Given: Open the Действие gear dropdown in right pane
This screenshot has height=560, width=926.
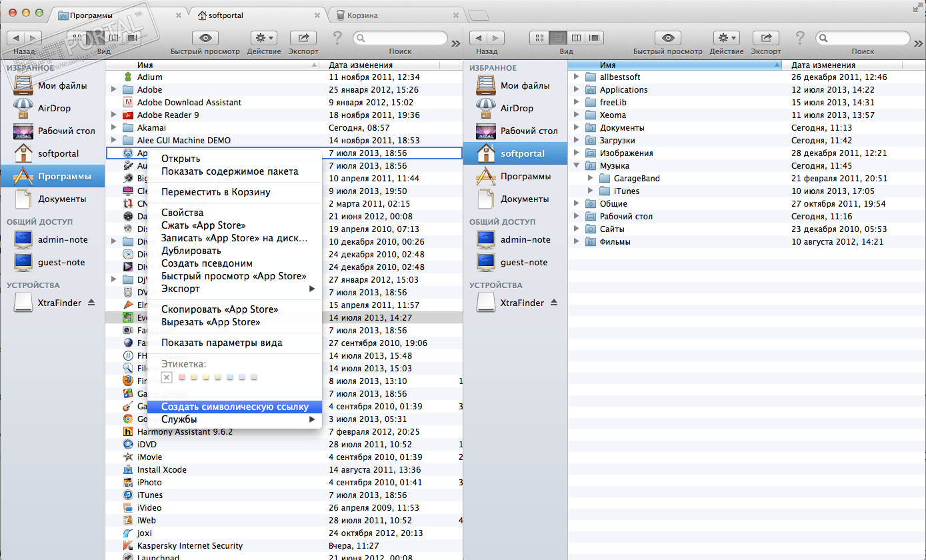Looking at the screenshot, I should coord(727,38).
